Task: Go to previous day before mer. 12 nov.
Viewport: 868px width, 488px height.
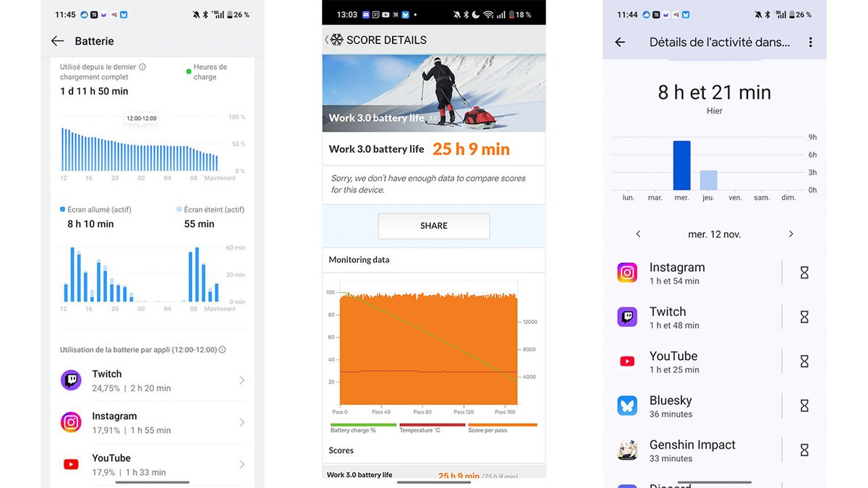Action: click(x=638, y=234)
